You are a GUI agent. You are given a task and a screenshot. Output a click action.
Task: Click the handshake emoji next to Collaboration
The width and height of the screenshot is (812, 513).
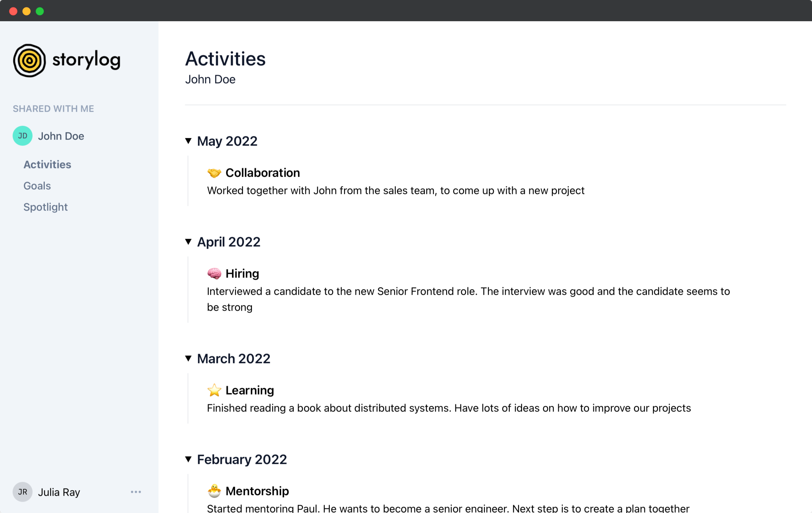pyautogui.click(x=214, y=173)
